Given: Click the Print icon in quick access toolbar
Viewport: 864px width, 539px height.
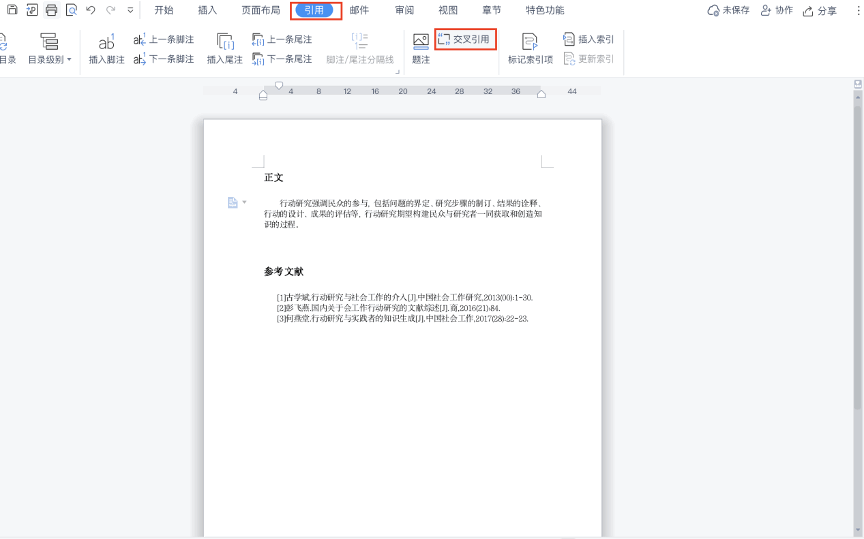Looking at the screenshot, I should point(50,10).
